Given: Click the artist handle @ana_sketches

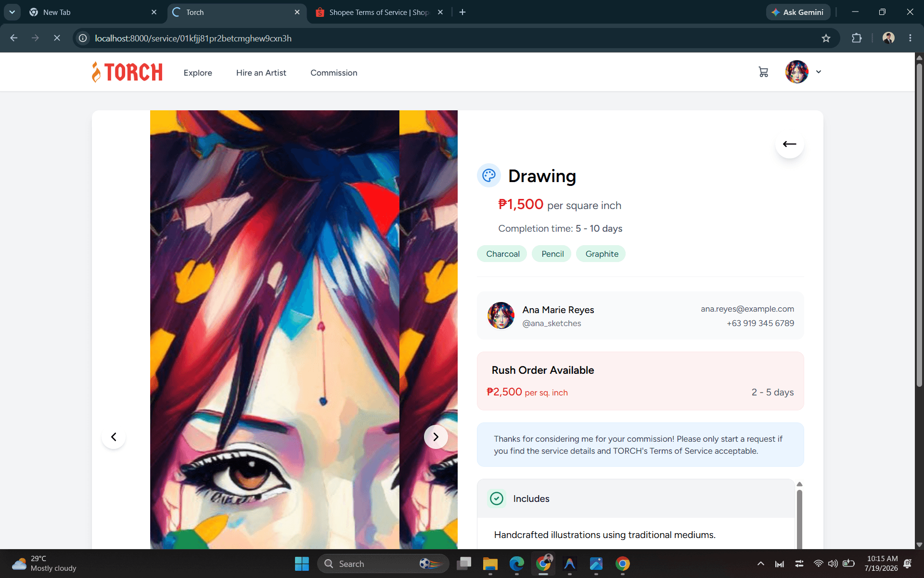Looking at the screenshot, I should 552,324.
